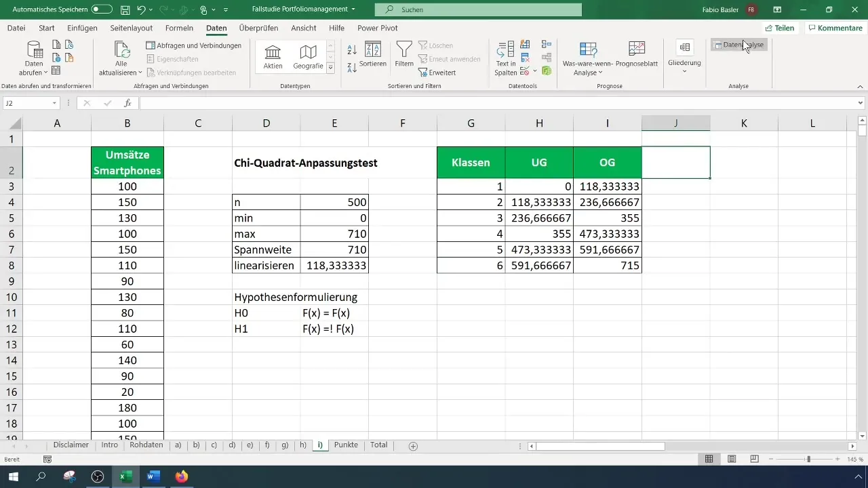The image size is (868, 488).
Task: Sort ascending A to Z
Action: (352, 49)
